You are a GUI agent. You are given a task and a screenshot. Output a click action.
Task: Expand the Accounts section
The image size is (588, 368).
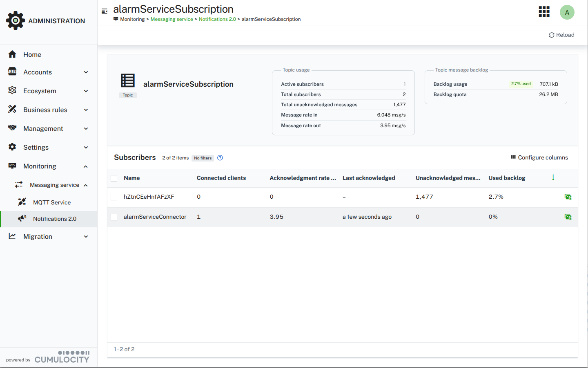(85, 72)
